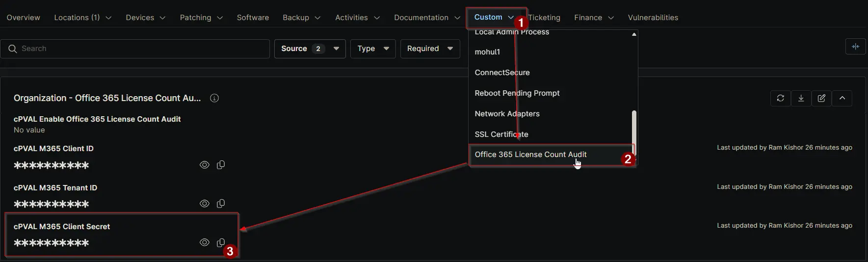Open the Source filter dropdown

tap(310, 49)
